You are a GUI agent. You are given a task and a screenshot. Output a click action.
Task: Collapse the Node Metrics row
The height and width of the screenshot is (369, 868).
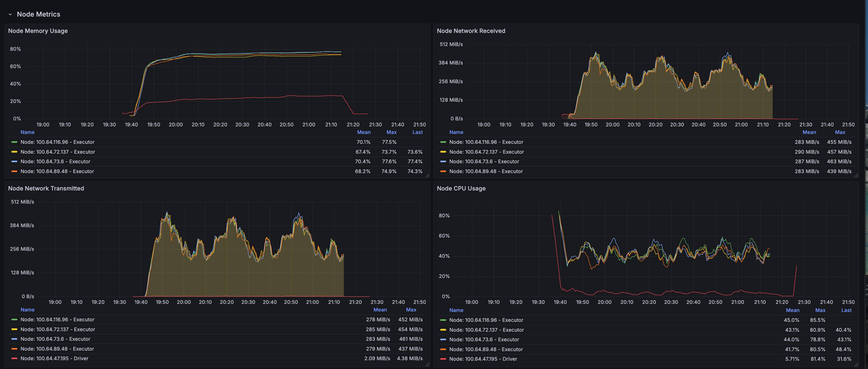pyautogui.click(x=10, y=14)
